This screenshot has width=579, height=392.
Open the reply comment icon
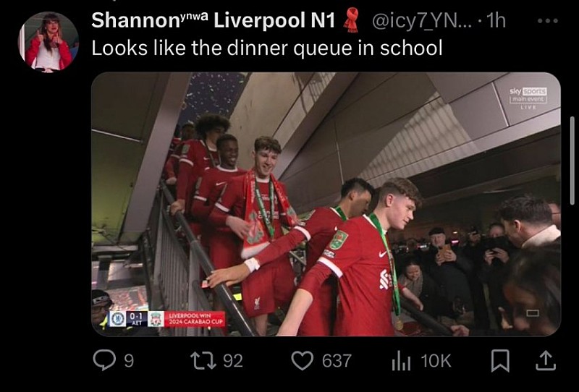104,360
